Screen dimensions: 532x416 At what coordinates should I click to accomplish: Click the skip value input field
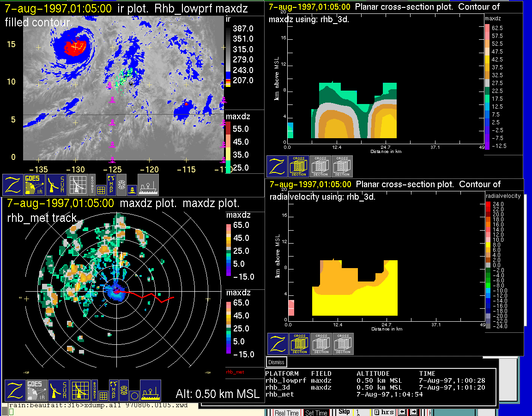coord(362,412)
